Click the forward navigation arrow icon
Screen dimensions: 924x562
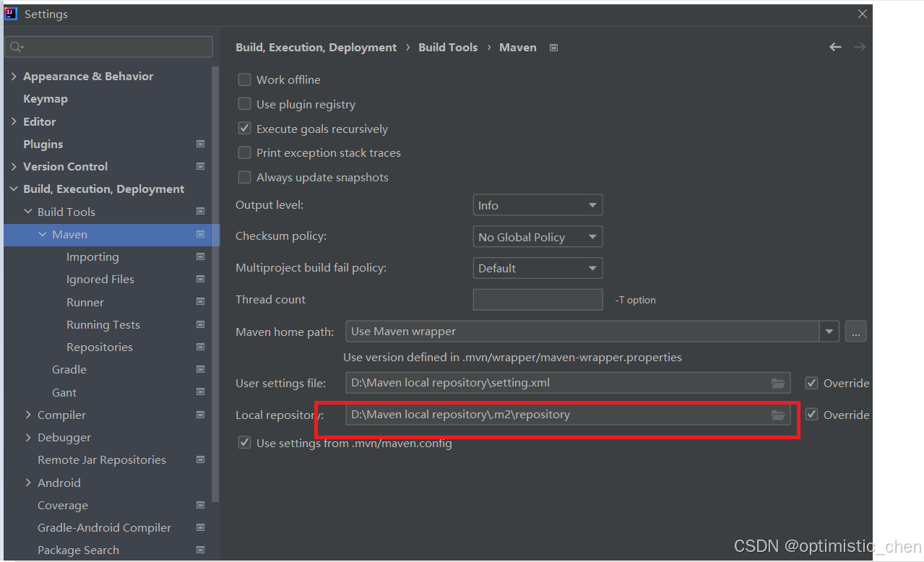tap(860, 47)
